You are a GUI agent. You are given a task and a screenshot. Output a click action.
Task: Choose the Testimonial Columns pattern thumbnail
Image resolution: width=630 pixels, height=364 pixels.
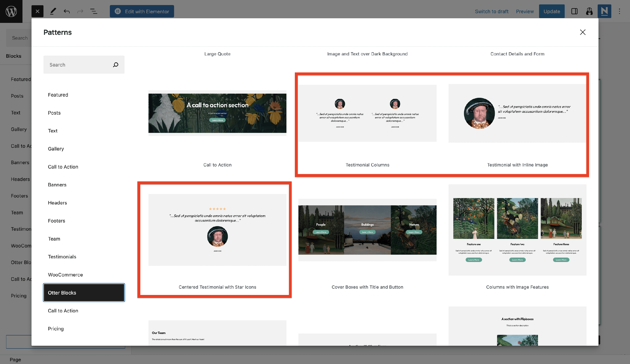point(367,113)
